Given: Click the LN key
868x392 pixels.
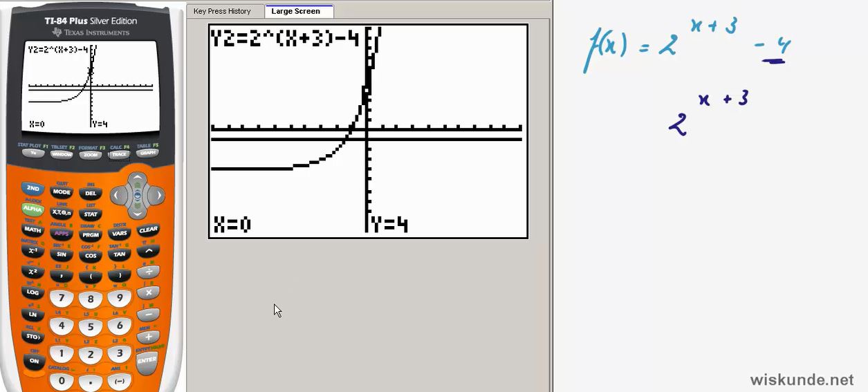Looking at the screenshot, I should pos(33,314).
